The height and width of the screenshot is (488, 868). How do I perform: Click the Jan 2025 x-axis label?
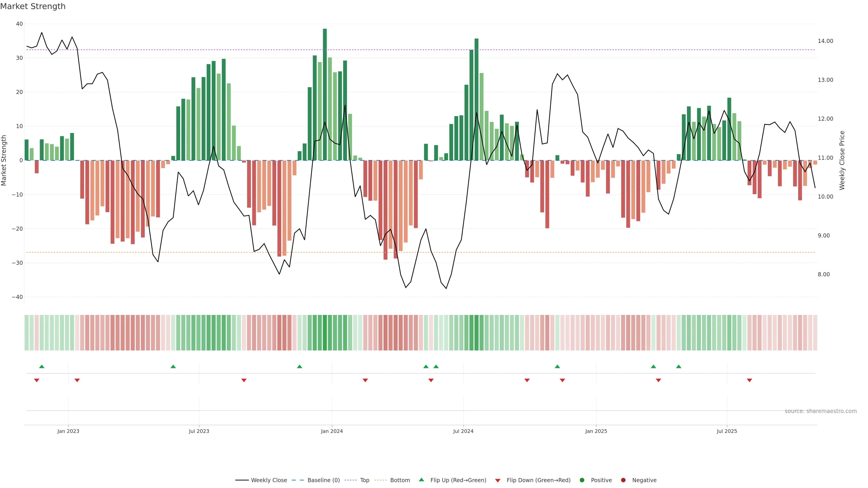pyautogui.click(x=596, y=431)
